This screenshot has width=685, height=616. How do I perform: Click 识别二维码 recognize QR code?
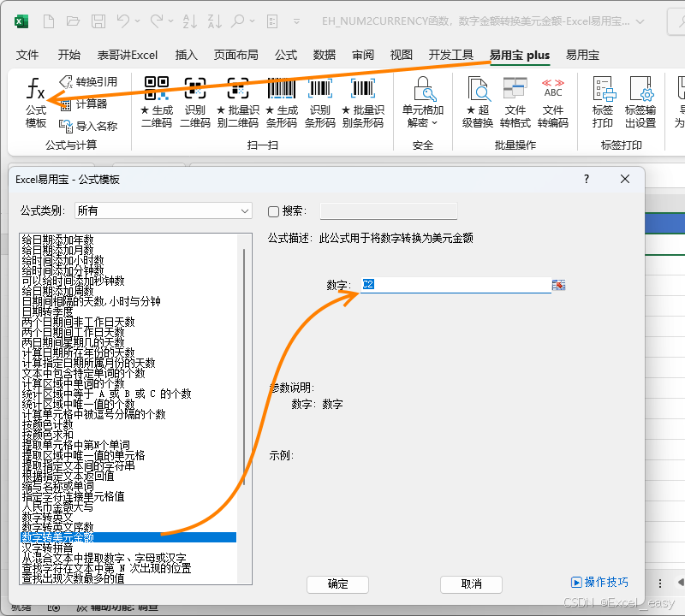(195, 103)
